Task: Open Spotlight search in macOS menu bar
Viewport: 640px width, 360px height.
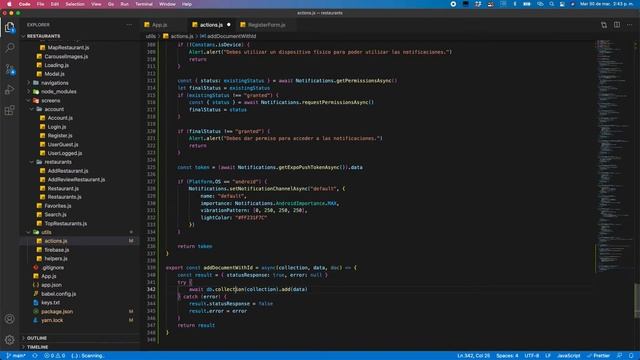Action: point(551,4)
